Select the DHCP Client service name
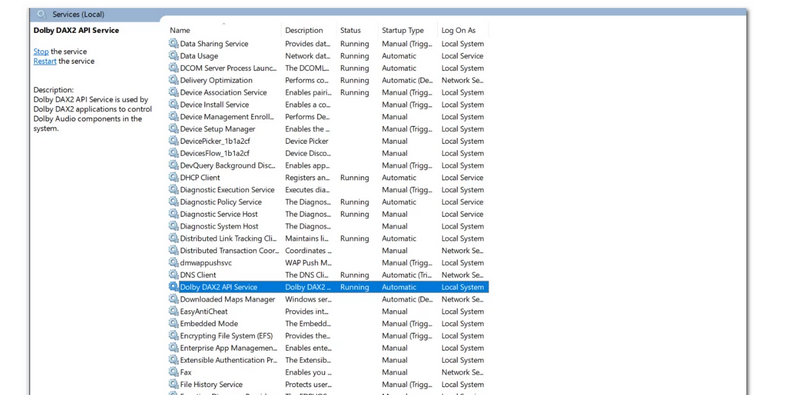799x395 pixels. pos(200,177)
